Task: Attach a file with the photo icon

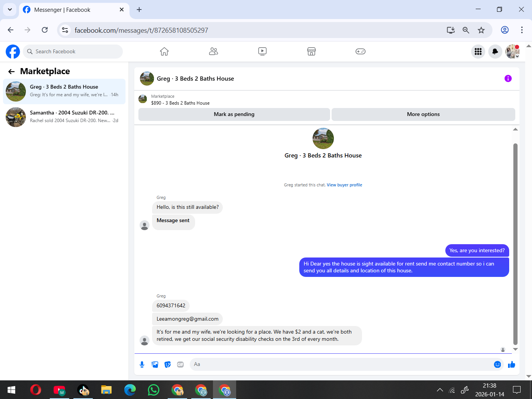Action: 155,364
